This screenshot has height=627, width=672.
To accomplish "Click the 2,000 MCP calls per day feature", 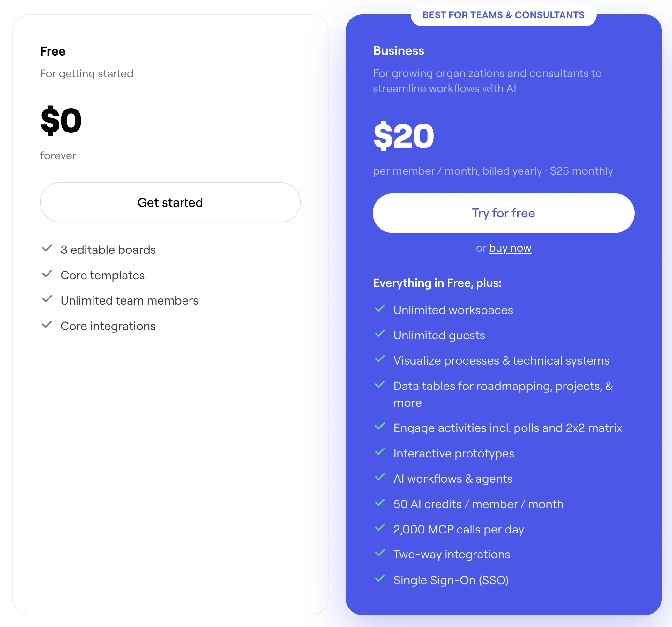I will [459, 529].
